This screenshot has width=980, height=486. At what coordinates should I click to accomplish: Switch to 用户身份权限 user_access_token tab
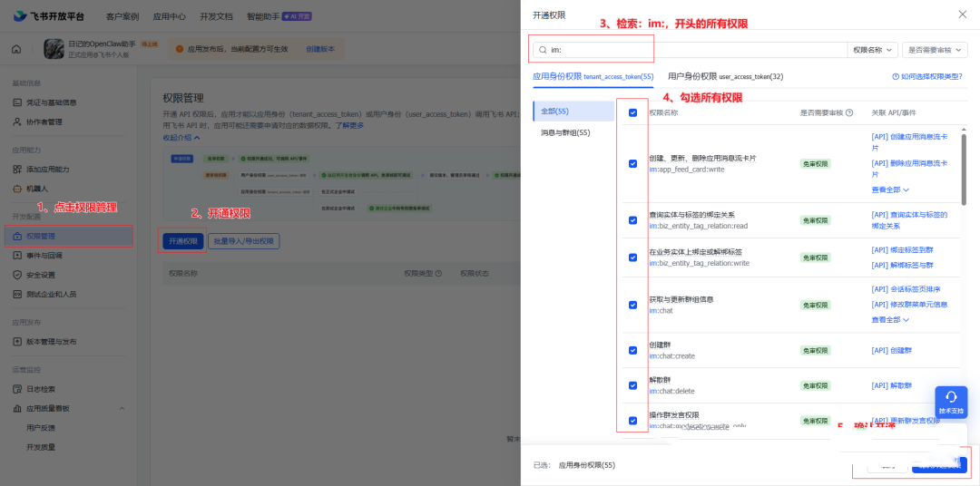click(x=726, y=76)
